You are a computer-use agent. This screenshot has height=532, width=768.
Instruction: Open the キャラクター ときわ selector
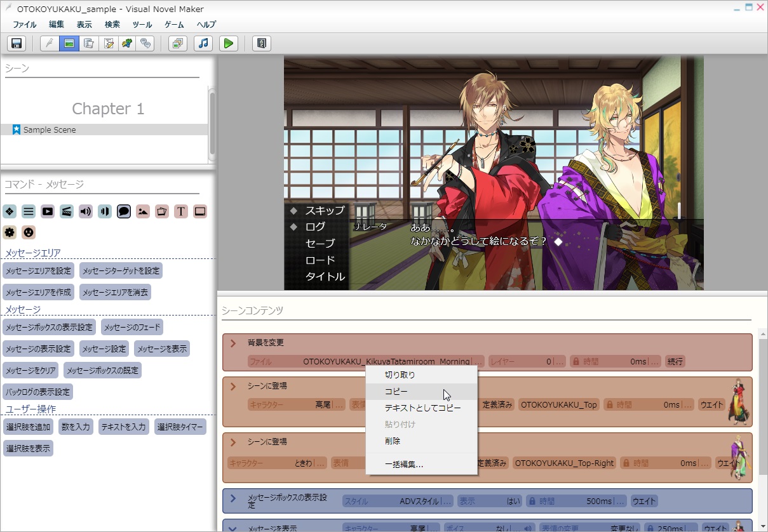tap(277, 463)
